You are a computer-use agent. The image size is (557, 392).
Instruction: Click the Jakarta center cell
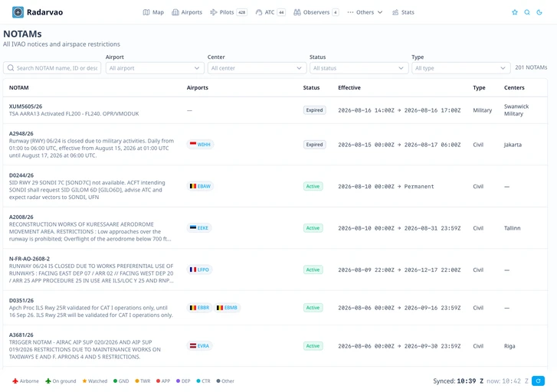click(513, 145)
